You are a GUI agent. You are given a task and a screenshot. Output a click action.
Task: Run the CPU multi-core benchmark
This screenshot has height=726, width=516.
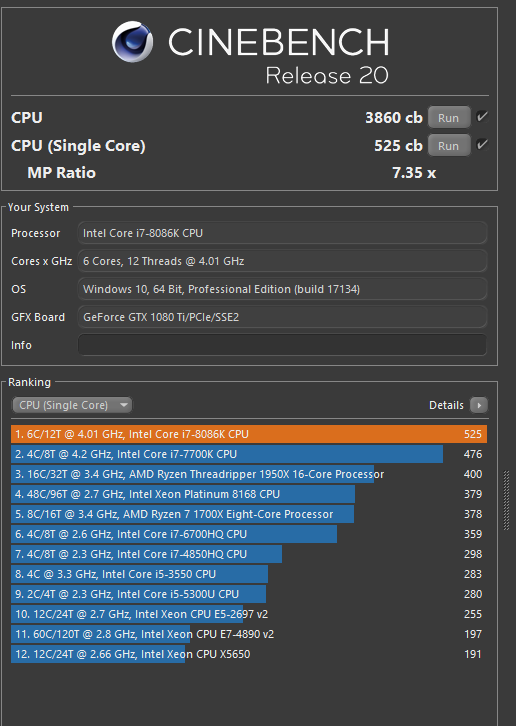[448, 118]
